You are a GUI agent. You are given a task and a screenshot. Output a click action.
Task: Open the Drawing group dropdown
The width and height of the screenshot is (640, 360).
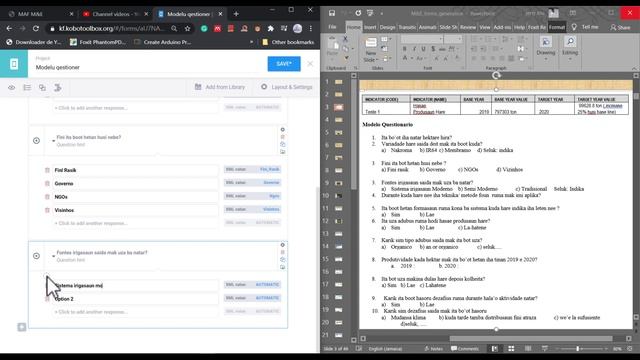pos(546,48)
